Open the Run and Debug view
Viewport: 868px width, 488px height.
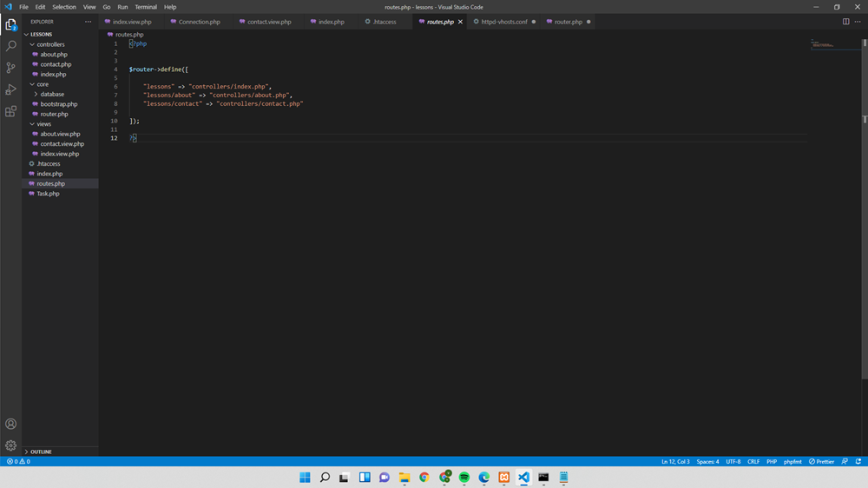coord(10,89)
